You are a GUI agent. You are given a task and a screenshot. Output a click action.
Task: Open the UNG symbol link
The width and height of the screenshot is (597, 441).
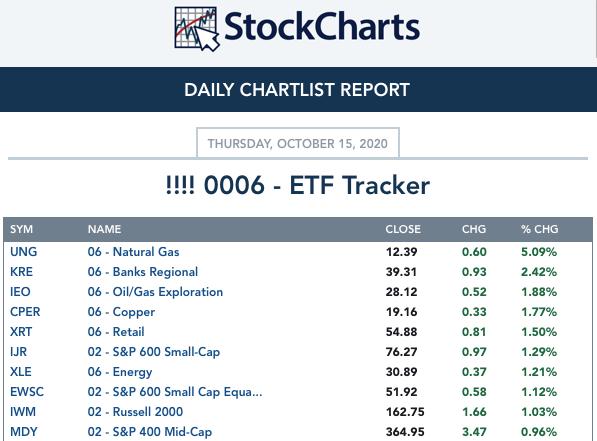[x=24, y=252]
